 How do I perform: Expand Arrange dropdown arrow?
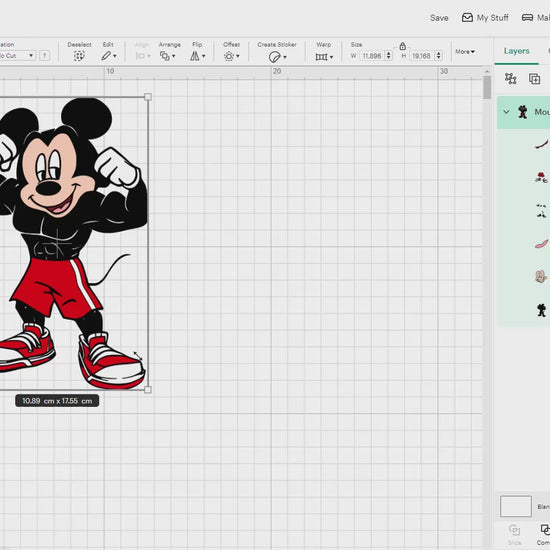pos(174,56)
